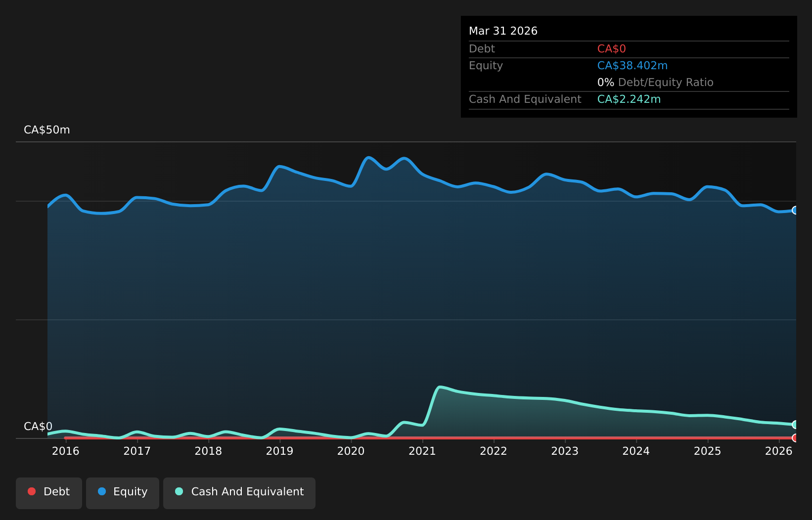Click the Mar 31 2026 tooltip date
This screenshot has width=812, height=520.
tap(503, 31)
